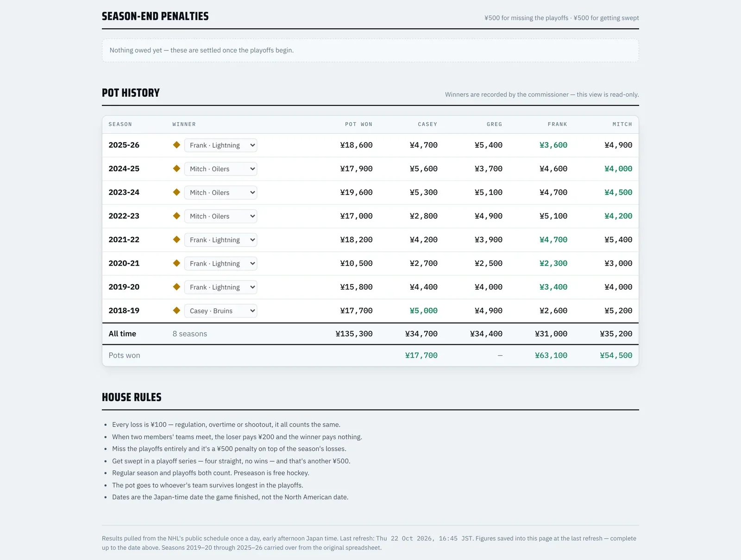This screenshot has width=741, height=560.
Task: Open the 2022-23 winner dropdown
Action: (220, 216)
